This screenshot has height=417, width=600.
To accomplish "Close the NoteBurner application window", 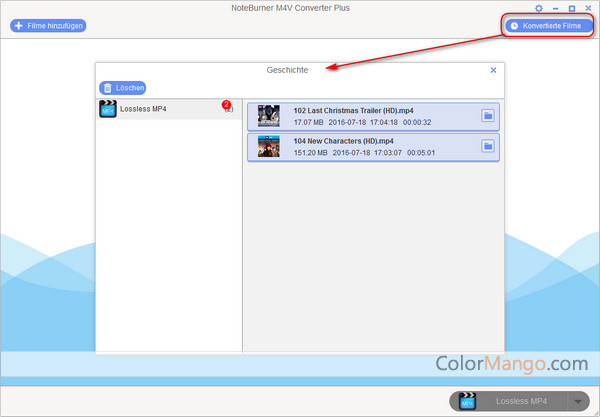I will pos(588,8).
